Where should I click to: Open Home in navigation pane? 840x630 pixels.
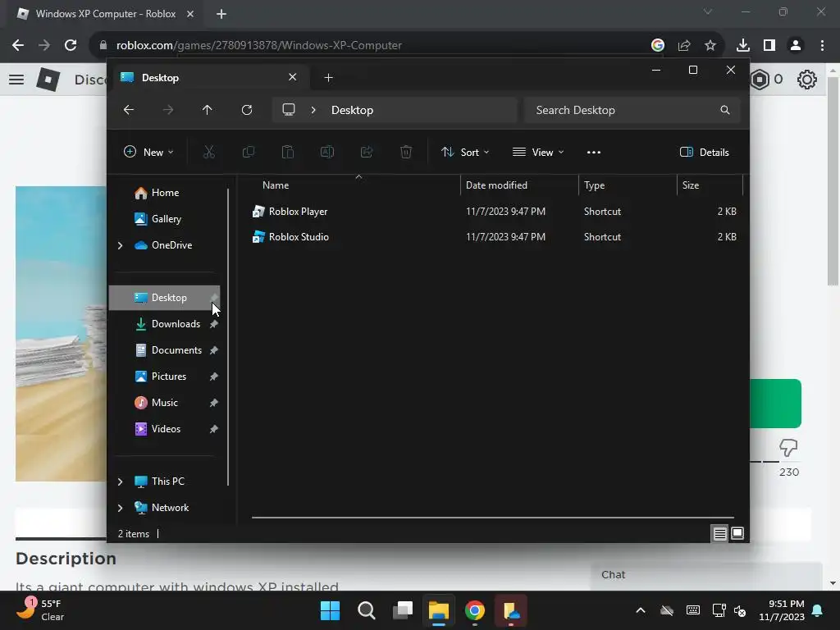coord(165,193)
